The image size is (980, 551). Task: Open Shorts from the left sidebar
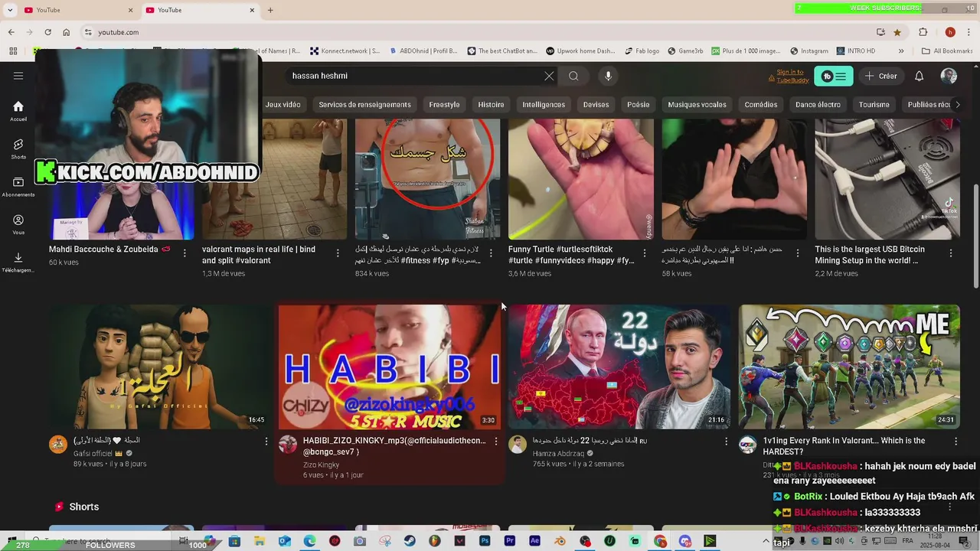point(18,149)
